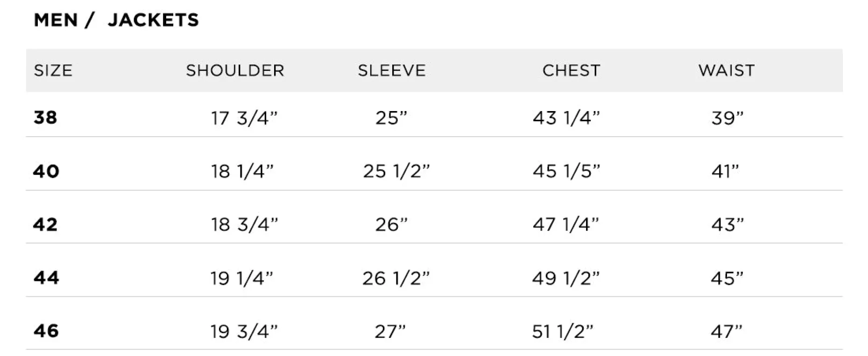Select the 19 1/4" shoulder measurement
The image size is (868, 356).
241,279
